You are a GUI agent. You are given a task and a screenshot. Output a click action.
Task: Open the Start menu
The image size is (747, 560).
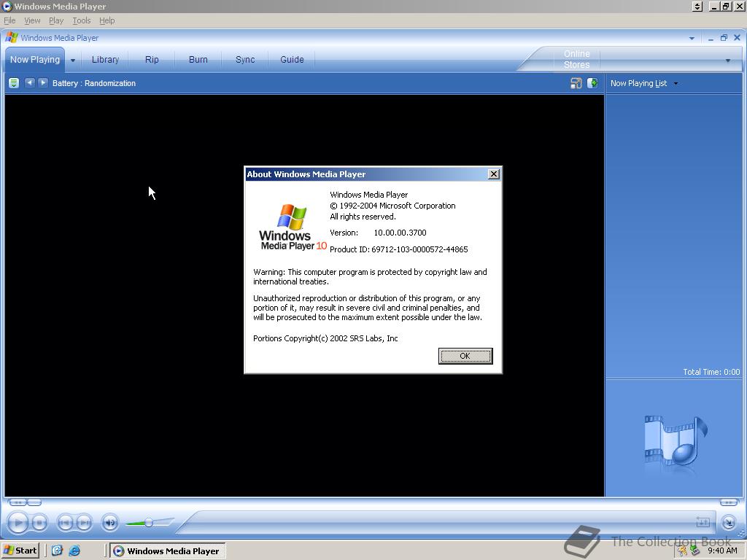20,551
